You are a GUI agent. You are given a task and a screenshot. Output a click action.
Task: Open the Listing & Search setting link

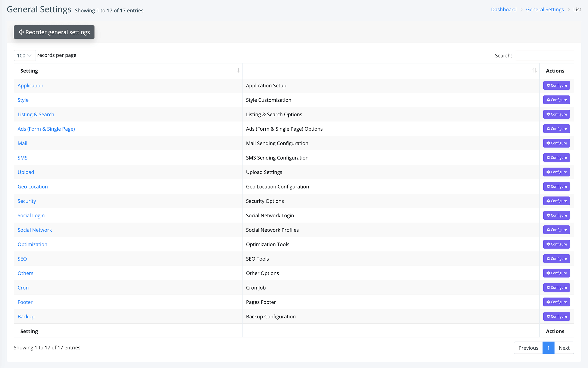[36, 114]
